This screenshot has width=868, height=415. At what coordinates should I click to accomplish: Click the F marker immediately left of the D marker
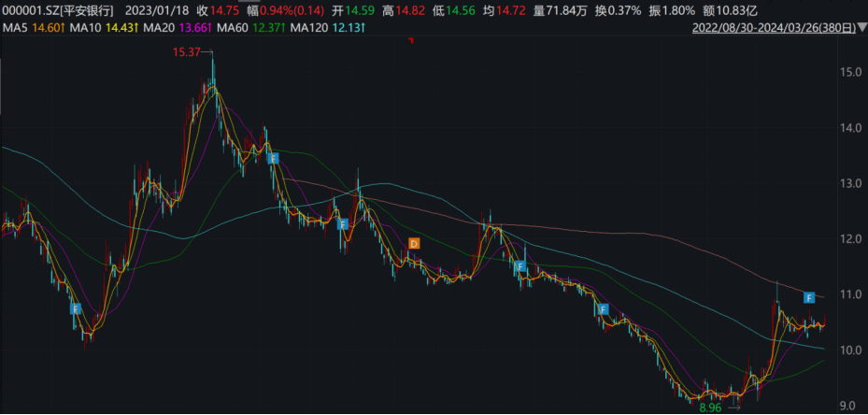click(343, 224)
